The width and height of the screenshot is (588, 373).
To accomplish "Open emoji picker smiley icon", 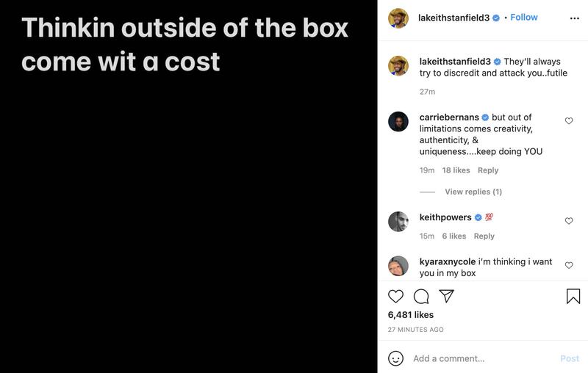I will tap(395, 358).
